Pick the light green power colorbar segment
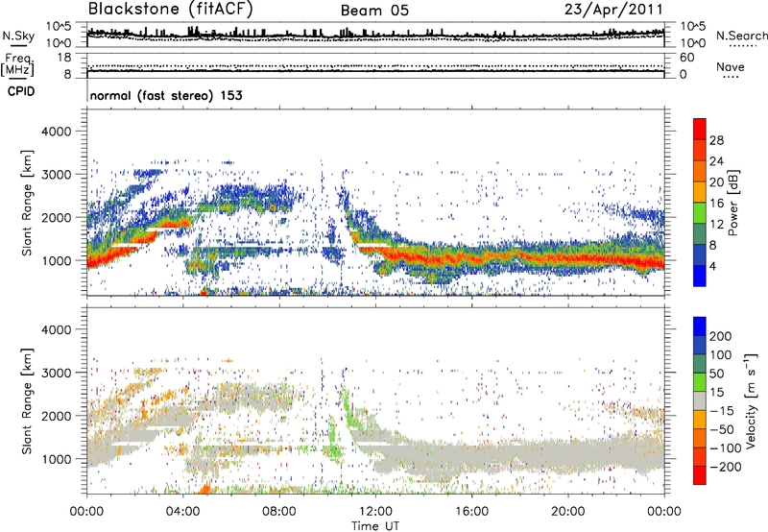Image resolution: width=768 pixels, height=532 pixels. tap(700, 213)
